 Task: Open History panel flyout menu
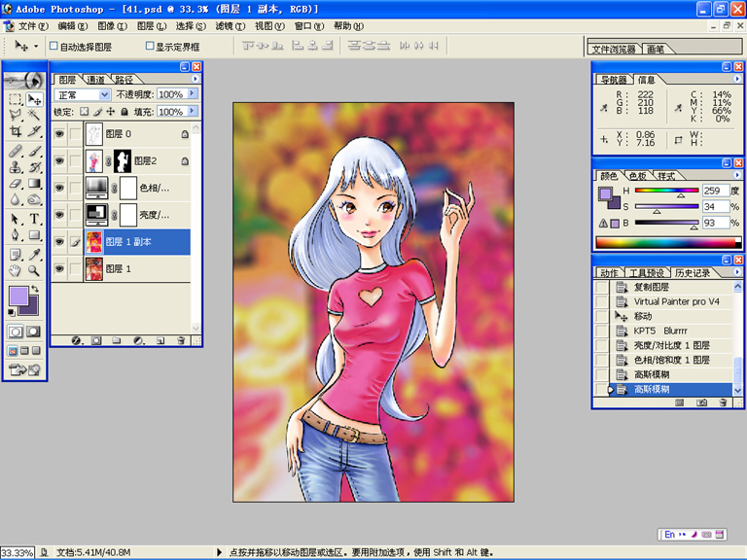point(736,272)
